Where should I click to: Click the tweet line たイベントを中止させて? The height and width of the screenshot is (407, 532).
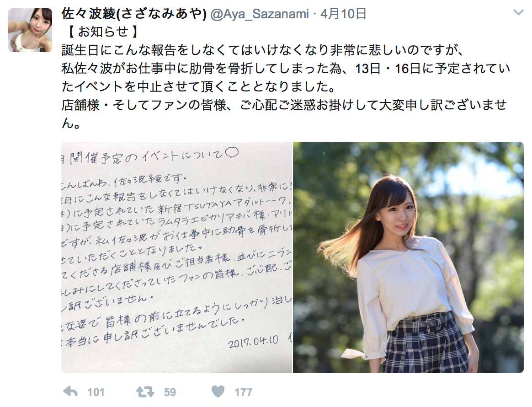point(198,86)
